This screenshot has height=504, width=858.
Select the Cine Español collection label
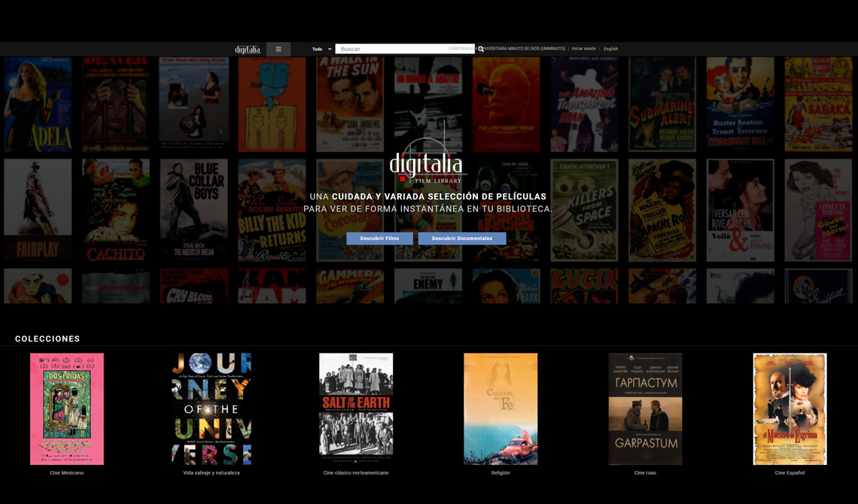[790, 473]
